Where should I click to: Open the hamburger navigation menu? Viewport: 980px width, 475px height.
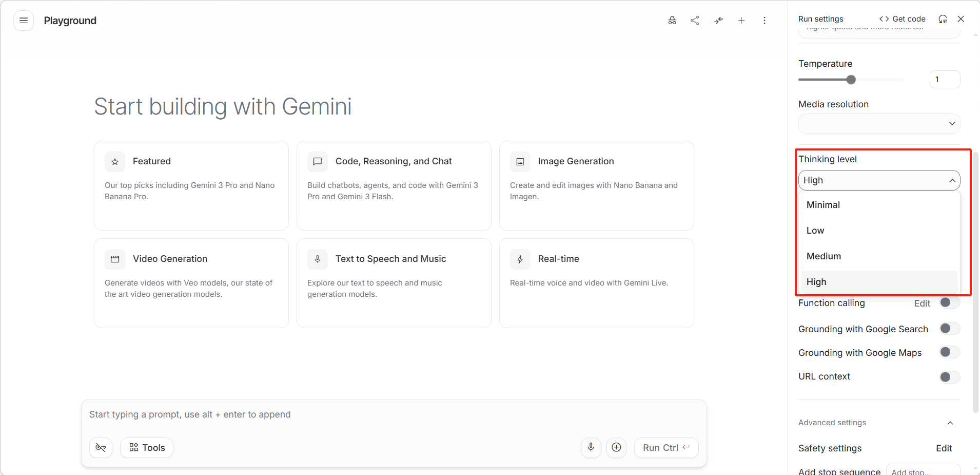point(24,21)
